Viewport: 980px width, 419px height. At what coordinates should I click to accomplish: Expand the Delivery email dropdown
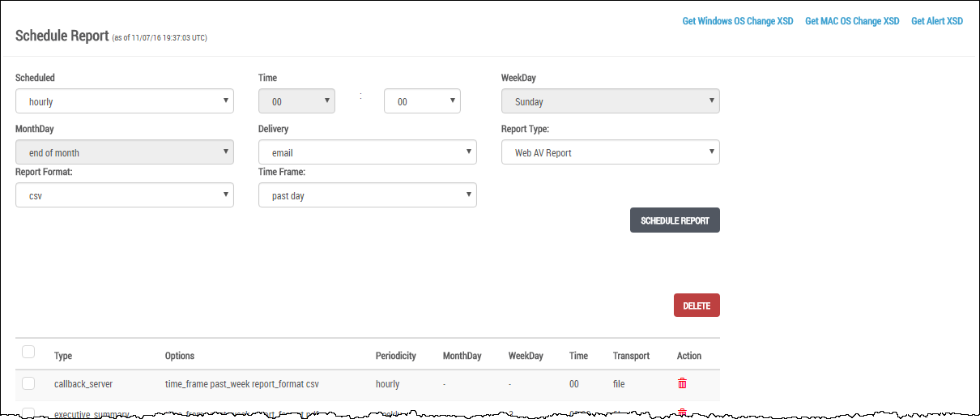click(368, 152)
